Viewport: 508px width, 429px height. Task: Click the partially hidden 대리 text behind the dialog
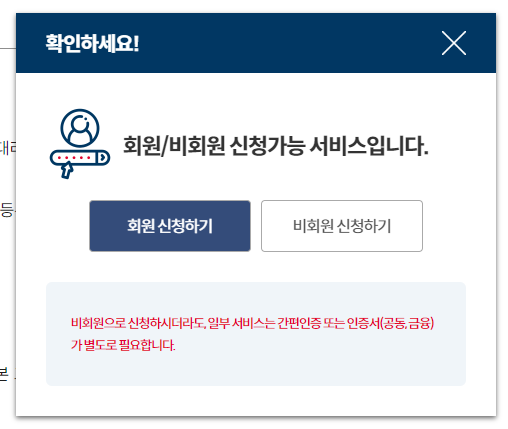8,148
